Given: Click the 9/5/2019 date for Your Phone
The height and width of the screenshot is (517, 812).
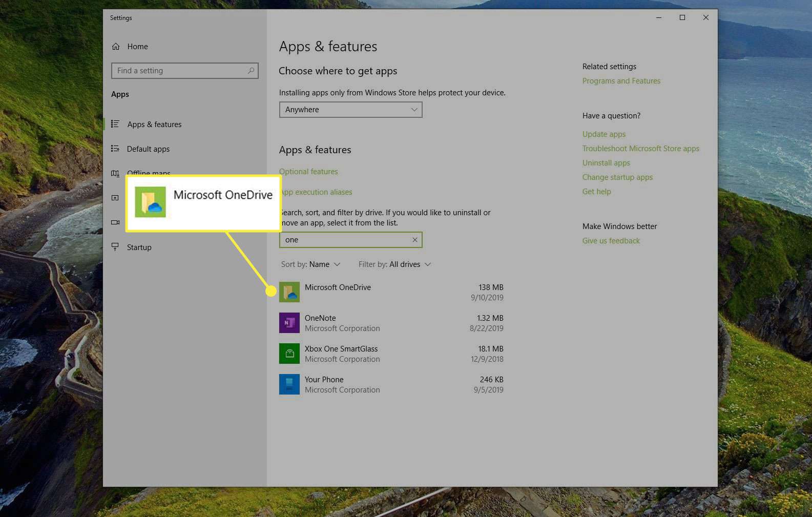Looking at the screenshot, I should pyautogui.click(x=489, y=390).
